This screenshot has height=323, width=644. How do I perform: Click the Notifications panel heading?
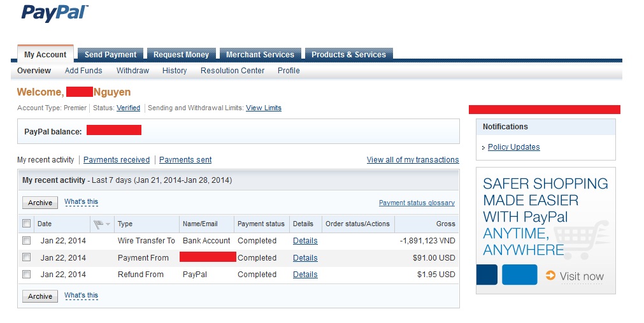[505, 127]
